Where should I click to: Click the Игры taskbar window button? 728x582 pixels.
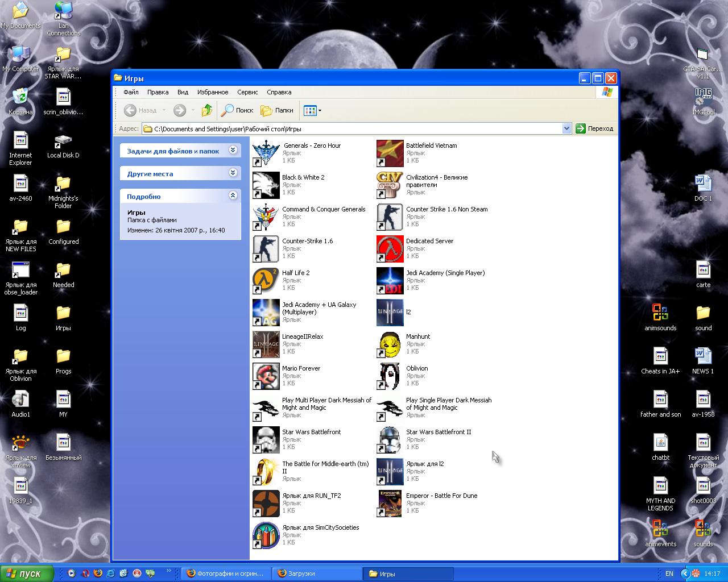pos(409,573)
